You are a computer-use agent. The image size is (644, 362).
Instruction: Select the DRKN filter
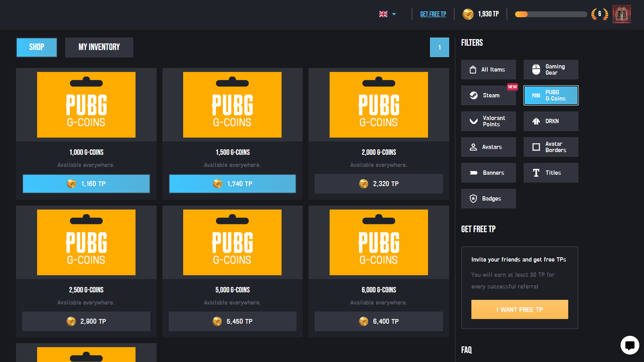tap(551, 121)
